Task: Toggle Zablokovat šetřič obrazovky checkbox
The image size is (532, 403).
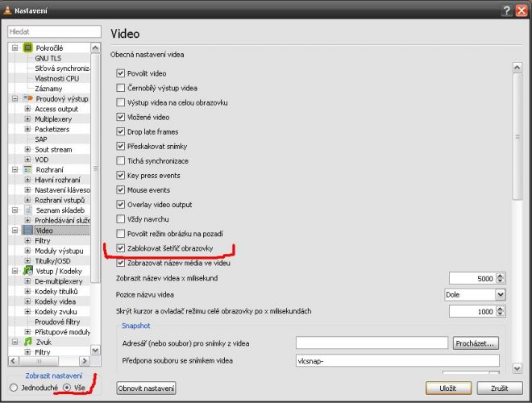Action: coord(120,248)
